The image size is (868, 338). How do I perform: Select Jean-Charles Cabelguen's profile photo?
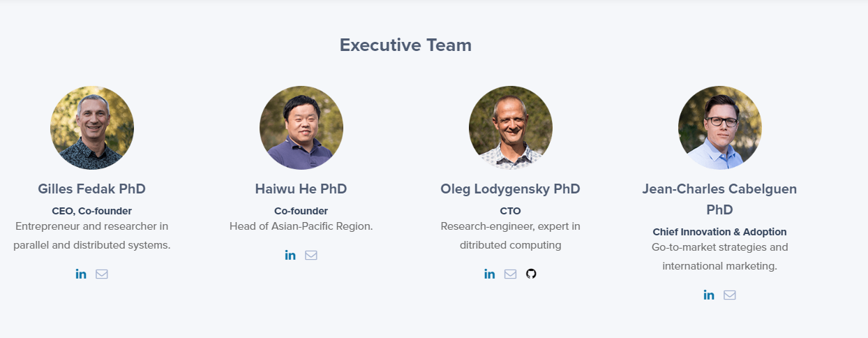(720, 128)
